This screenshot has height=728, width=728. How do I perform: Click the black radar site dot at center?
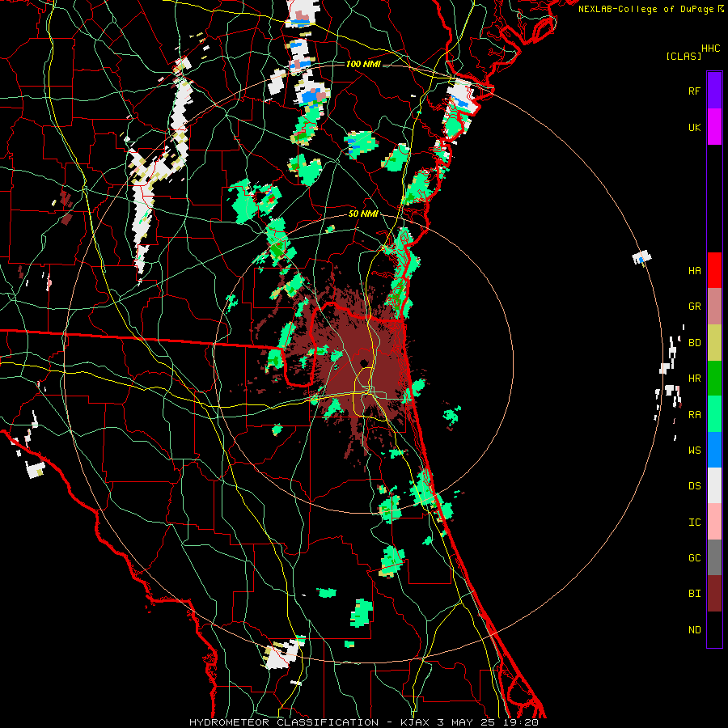click(364, 362)
